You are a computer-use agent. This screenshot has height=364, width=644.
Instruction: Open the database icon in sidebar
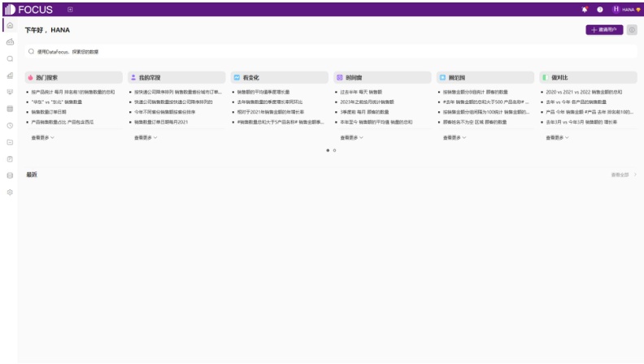11,175
